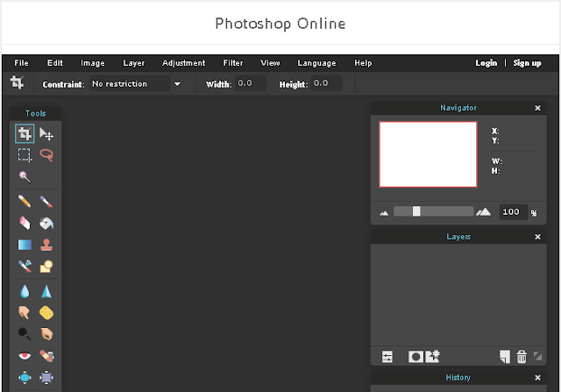Select the Move tool
The height and width of the screenshot is (392, 561).
coord(46,133)
